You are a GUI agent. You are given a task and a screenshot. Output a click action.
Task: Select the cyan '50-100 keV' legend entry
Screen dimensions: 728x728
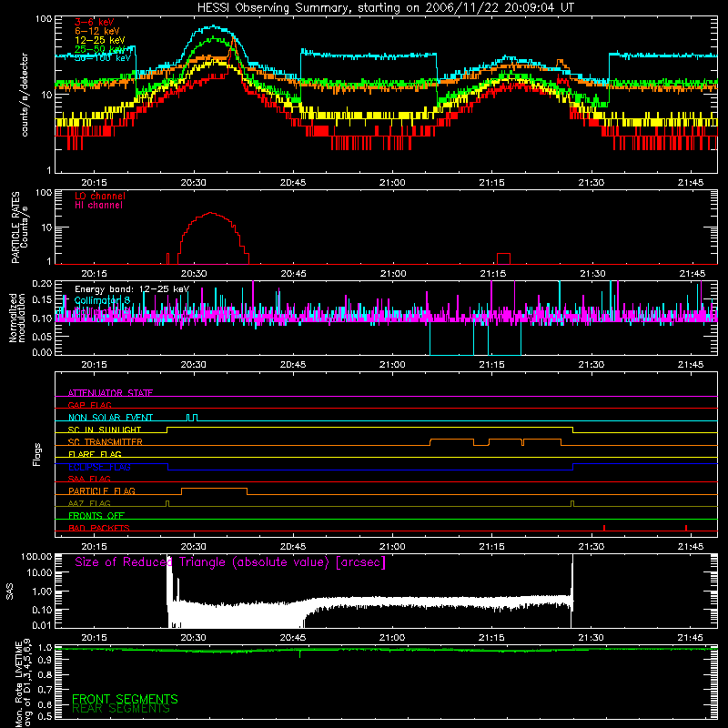click(x=103, y=58)
